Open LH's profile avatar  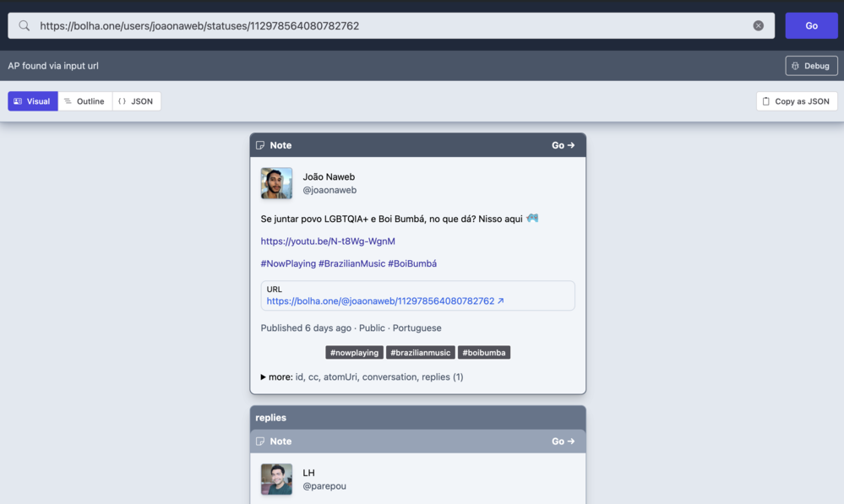tap(276, 479)
